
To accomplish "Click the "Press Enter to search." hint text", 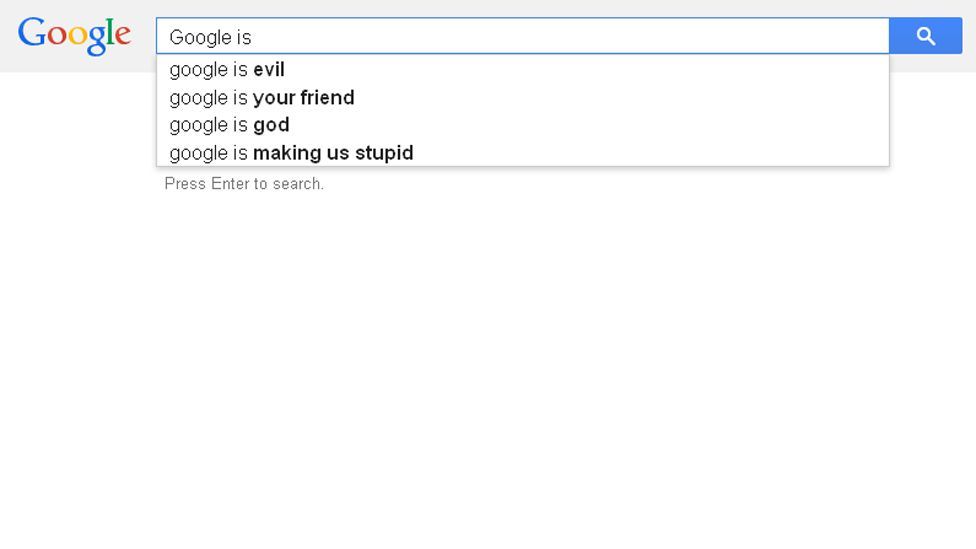I will [244, 184].
